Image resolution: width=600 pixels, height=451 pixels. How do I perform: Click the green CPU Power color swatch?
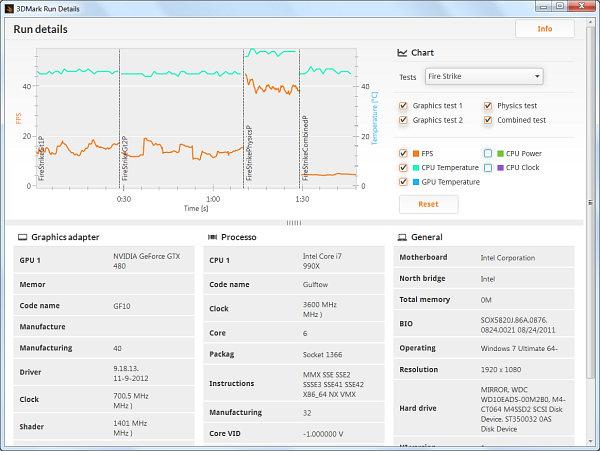500,154
